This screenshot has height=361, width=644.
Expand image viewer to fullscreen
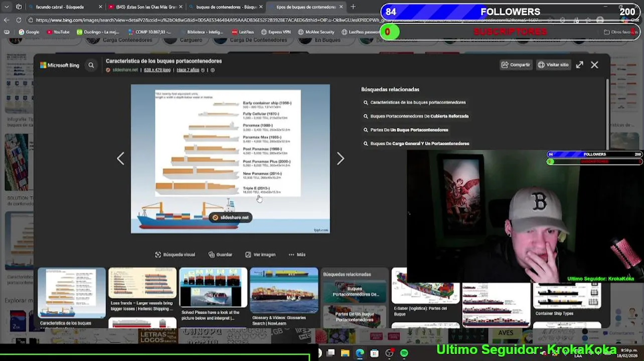(579, 65)
